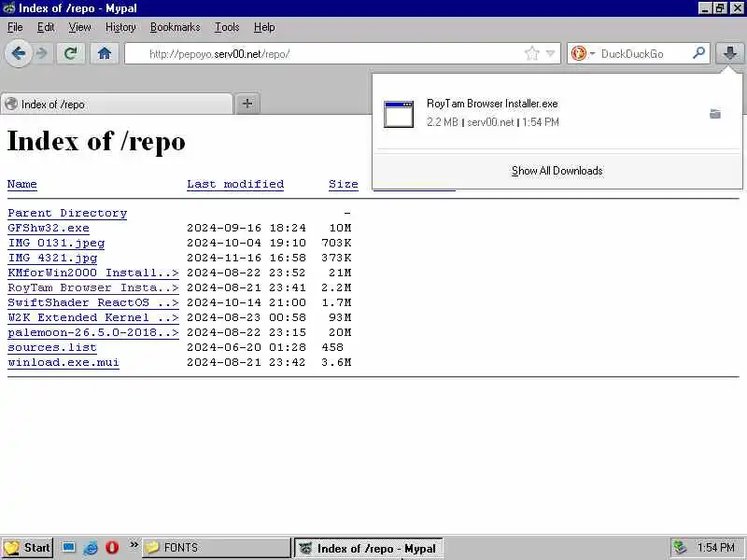
Task: Click Show All Downloads
Action: coord(557,171)
